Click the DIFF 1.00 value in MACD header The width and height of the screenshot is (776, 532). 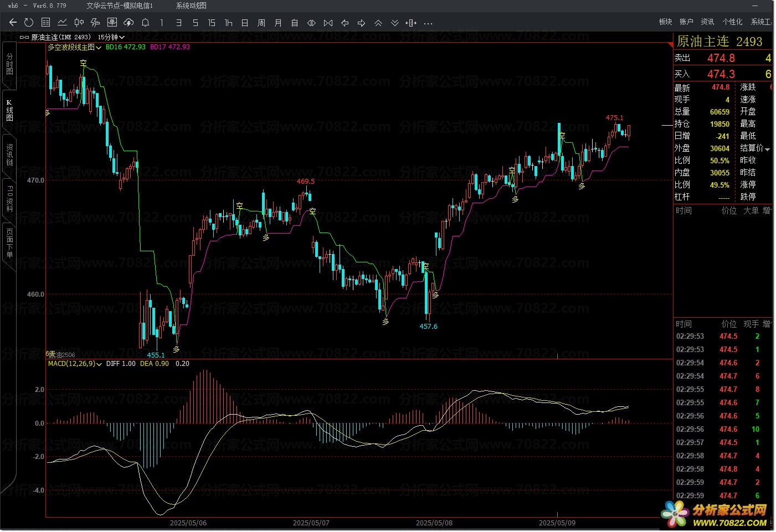click(121, 364)
